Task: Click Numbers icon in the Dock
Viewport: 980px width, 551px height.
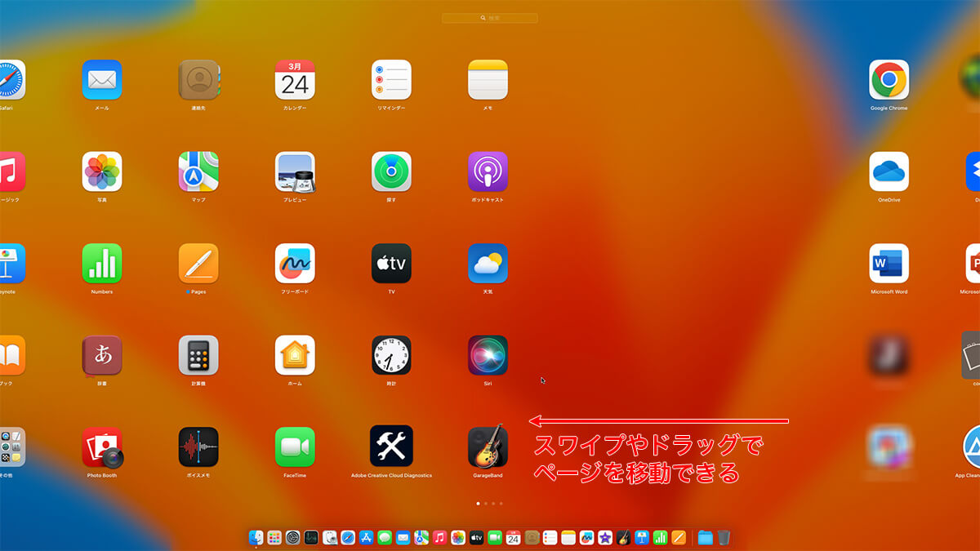Action: click(x=660, y=537)
